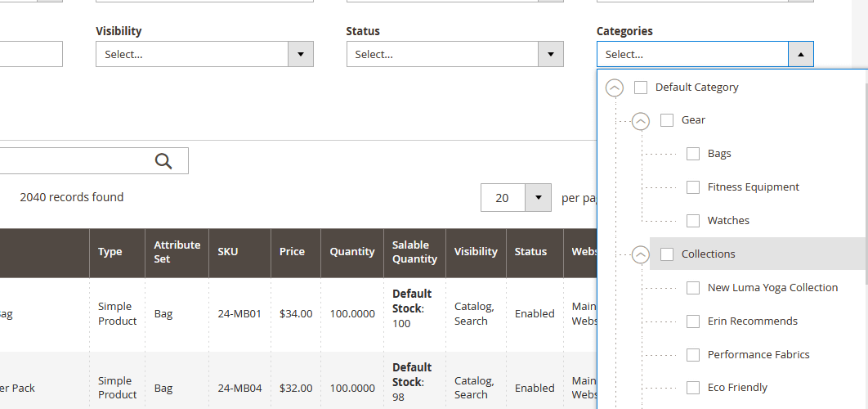Check the Gear category checkbox

pyautogui.click(x=667, y=119)
